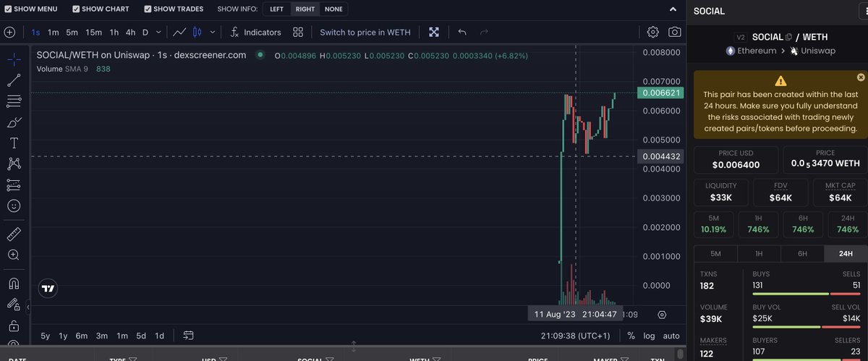Screen dimensions: 868x361
Task: Click the chart-trades panel resize handle
Action: [x=354, y=347]
